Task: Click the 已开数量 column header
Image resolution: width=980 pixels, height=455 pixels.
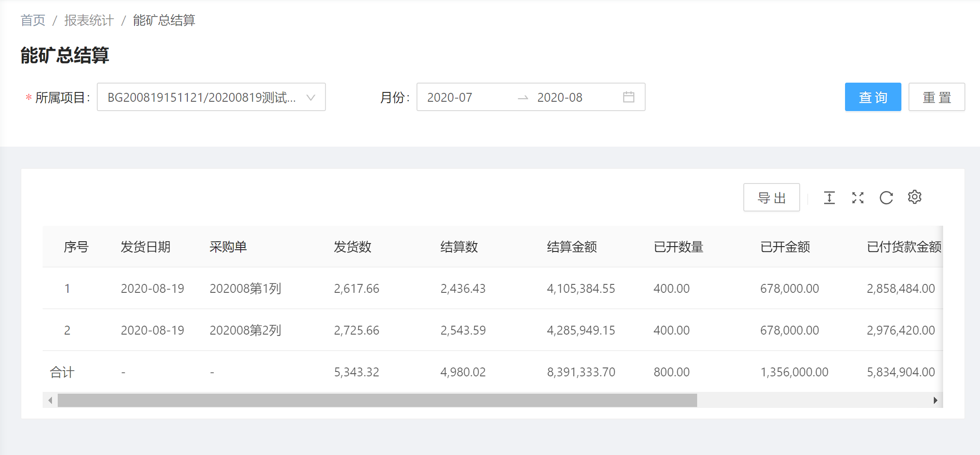Action: click(678, 247)
